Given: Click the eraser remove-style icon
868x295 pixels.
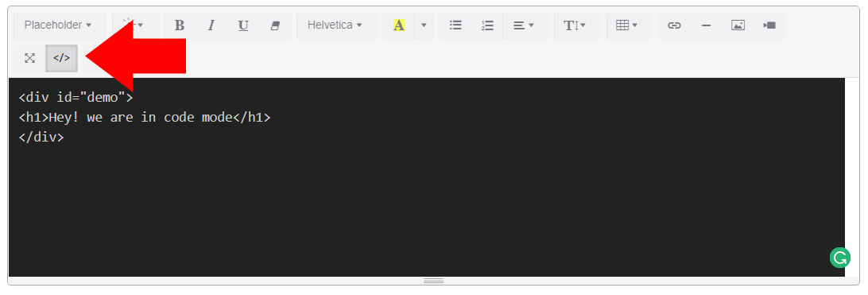Looking at the screenshot, I should point(275,25).
